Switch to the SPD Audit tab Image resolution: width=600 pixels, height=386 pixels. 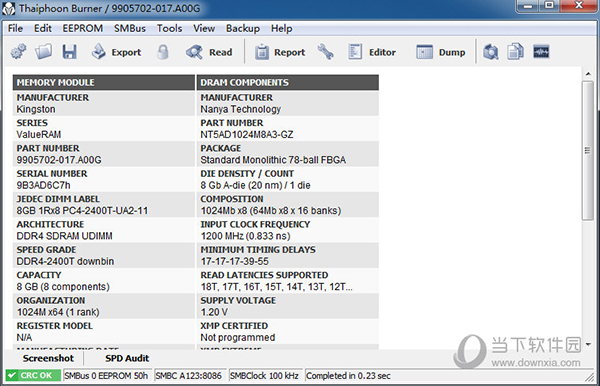click(127, 358)
